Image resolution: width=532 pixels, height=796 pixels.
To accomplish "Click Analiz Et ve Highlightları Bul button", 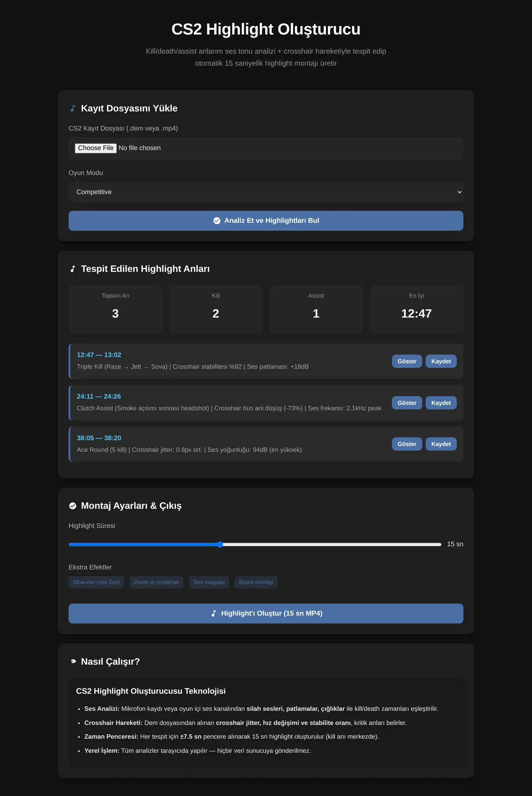I will [x=266, y=221].
